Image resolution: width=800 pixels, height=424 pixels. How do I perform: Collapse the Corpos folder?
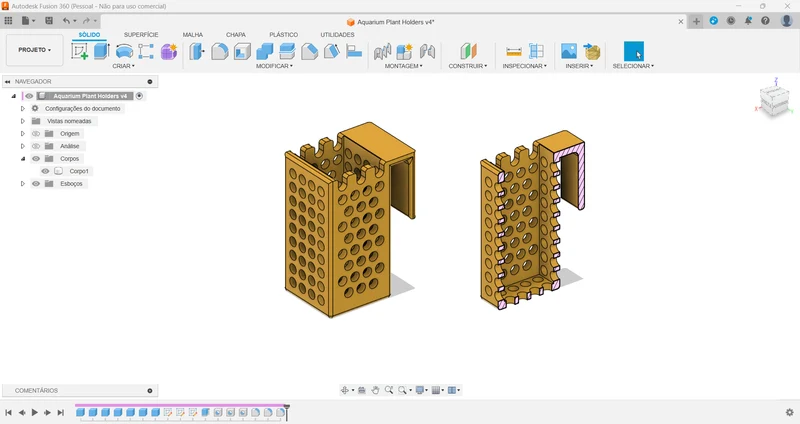22,159
